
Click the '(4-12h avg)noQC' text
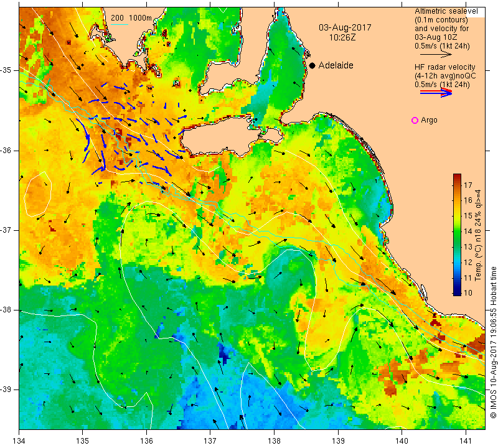(x=445, y=76)
